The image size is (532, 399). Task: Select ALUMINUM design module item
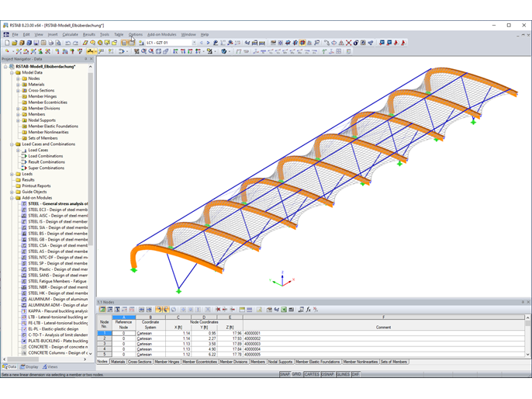point(57,299)
